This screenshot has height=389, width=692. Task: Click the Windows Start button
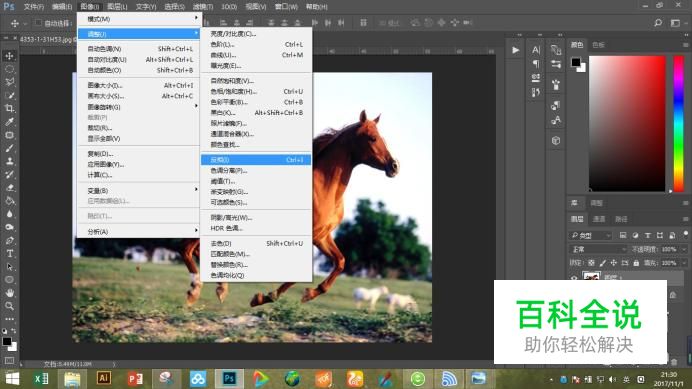[12, 379]
